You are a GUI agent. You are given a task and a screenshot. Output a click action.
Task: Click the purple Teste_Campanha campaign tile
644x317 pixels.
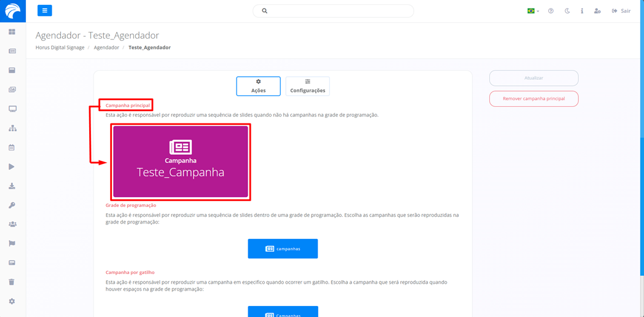tap(181, 162)
